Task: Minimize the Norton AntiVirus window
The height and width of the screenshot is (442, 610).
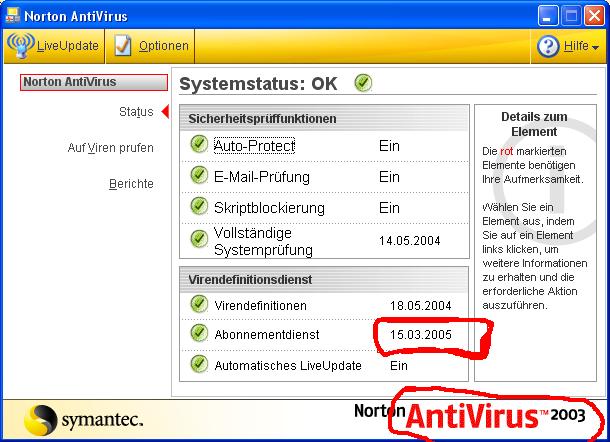Action: [548, 16]
